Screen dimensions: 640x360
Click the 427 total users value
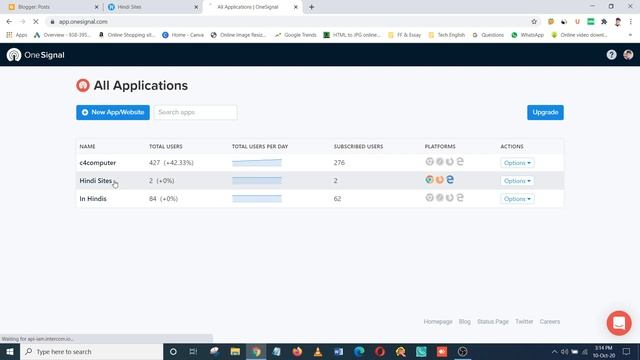[x=154, y=162]
